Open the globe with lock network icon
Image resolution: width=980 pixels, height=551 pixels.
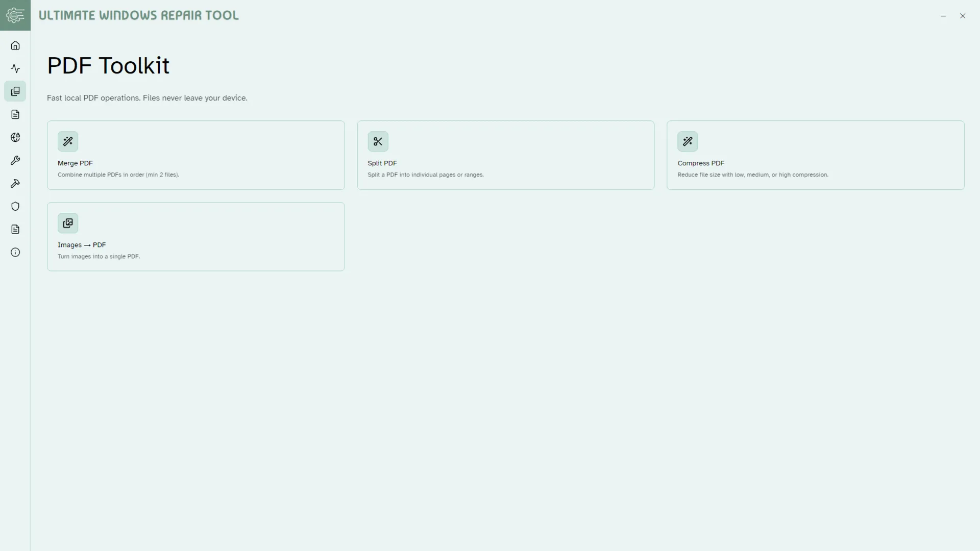coord(15,137)
